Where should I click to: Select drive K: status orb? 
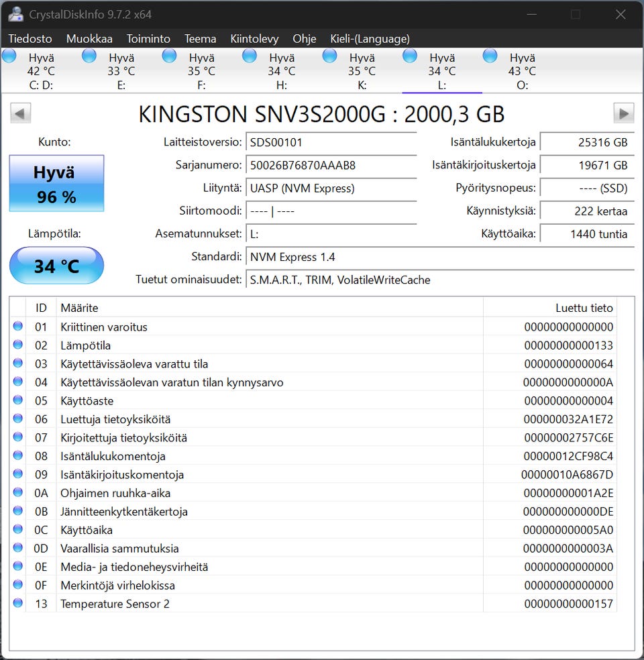pos(330,56)
